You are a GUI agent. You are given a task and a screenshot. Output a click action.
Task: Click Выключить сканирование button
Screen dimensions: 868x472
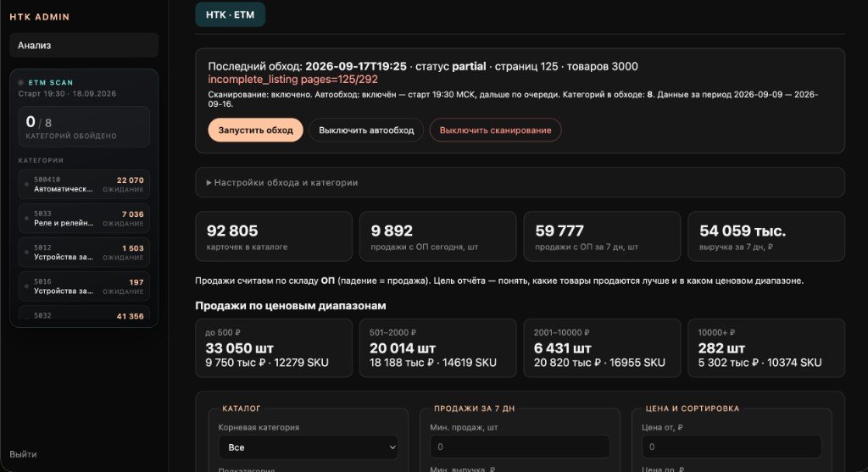tap(495, 130)
